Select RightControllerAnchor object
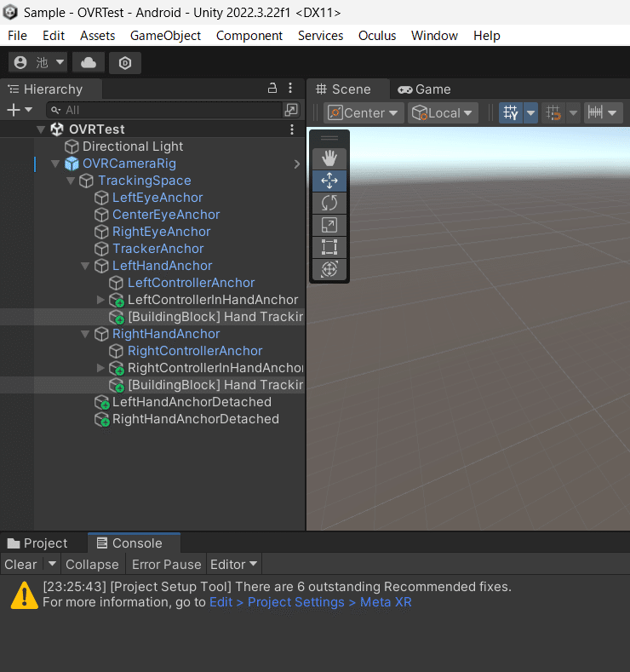Image resolution: width=630 pixels, height=672 pixels. (x=195, y=351)
